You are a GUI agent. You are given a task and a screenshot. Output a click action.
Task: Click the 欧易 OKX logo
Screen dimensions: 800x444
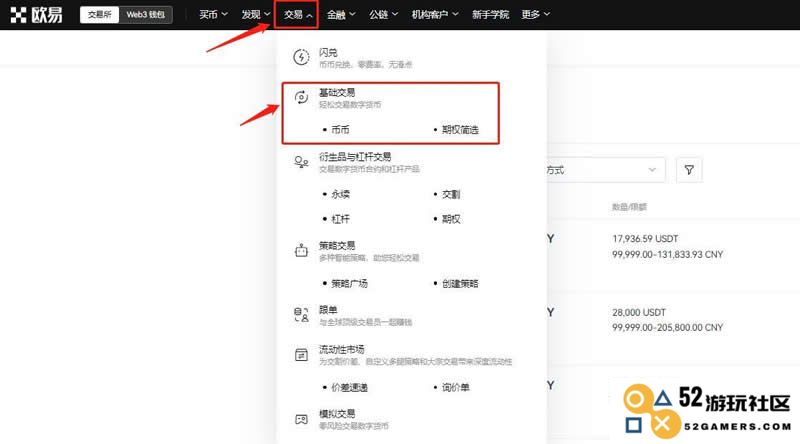[x=37, y=15]
